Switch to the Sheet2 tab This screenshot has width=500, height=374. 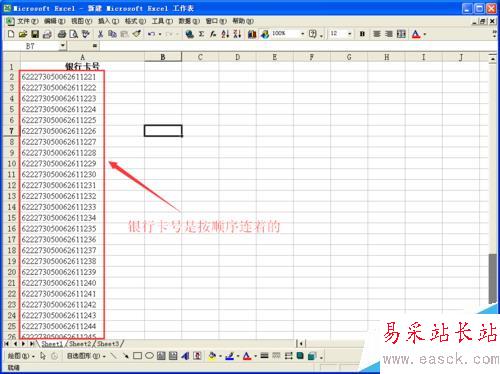[80, 343]
